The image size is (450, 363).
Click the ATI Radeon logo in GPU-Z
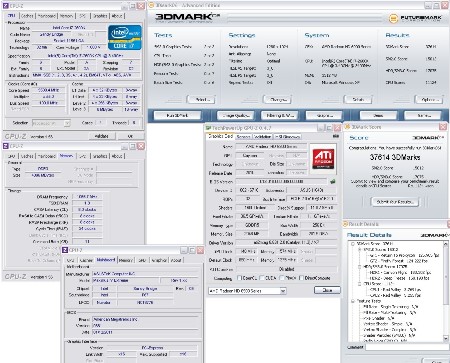(323, 159)
